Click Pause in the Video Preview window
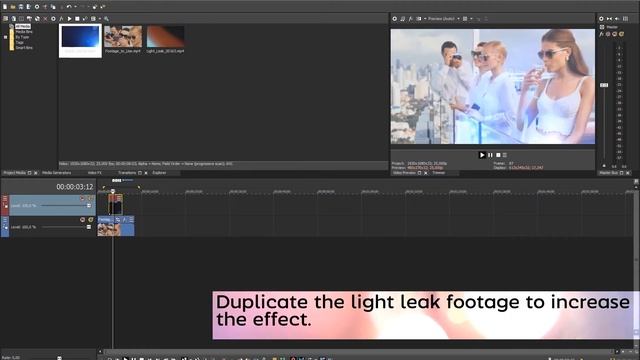 coord(490,155)
